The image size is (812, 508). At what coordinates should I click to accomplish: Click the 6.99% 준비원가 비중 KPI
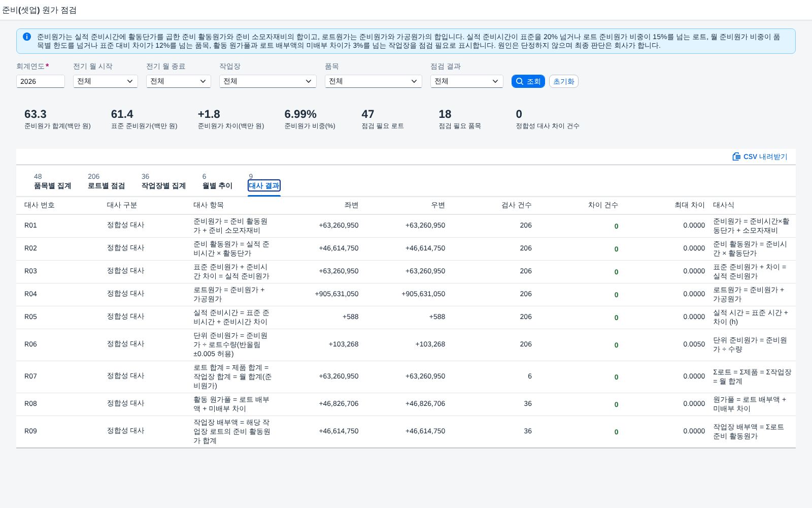click(310, 119)
